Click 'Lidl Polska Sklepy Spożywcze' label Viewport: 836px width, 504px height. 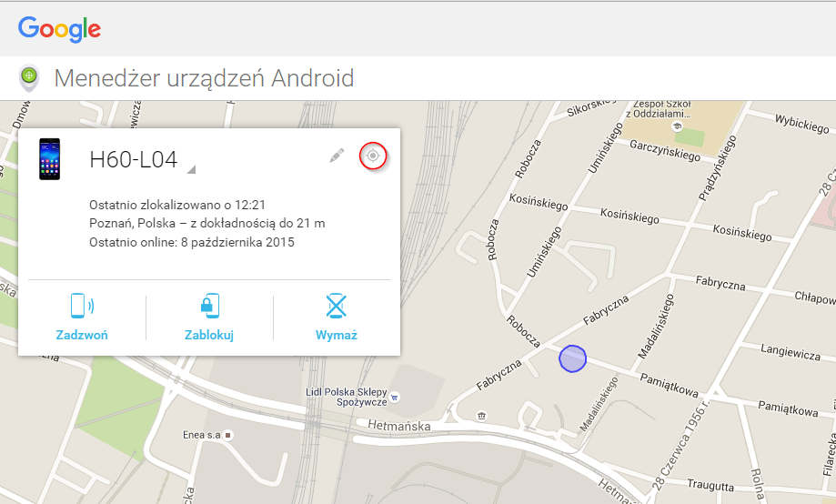coord(347,397)
